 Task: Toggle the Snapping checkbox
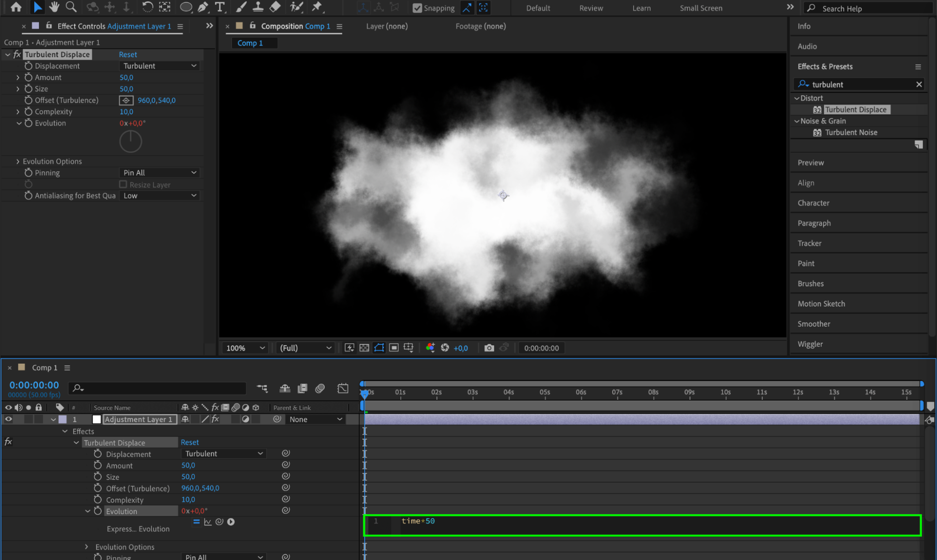tap(417, 8)
